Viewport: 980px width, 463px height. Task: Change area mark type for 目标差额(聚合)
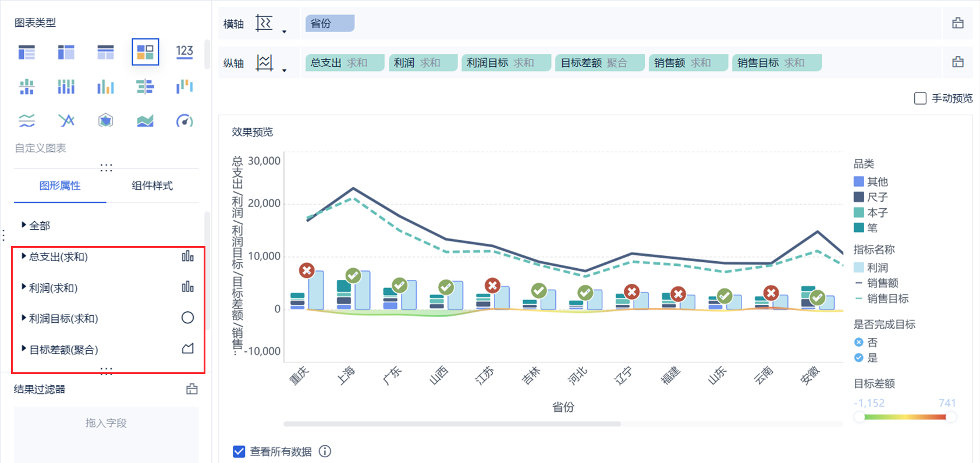[x=187, y=348]
